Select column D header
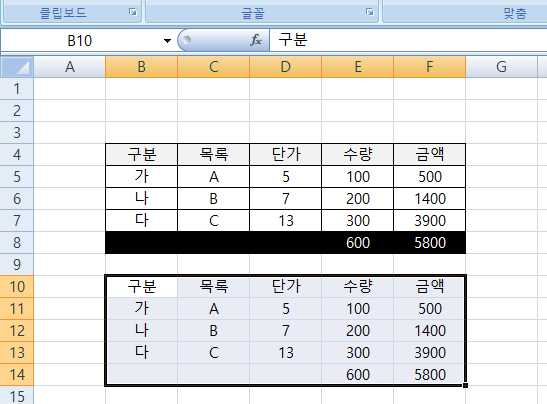 click(x=286, y=67)
